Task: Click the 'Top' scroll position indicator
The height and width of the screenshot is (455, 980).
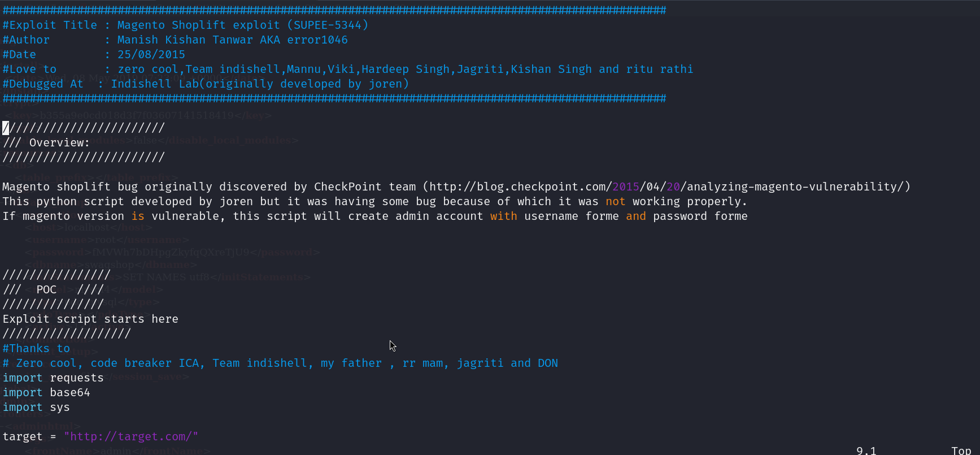Action: tap(961, 450)
